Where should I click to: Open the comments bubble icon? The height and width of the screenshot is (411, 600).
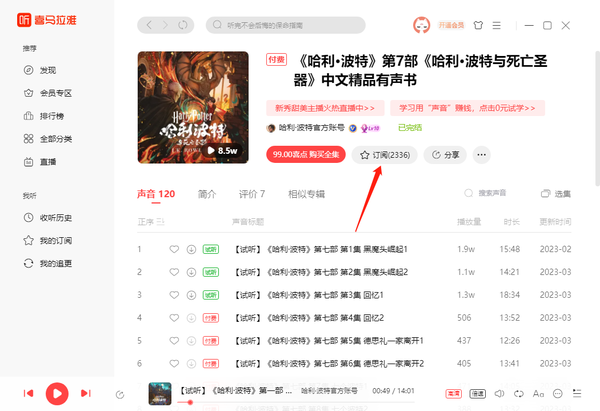point(558,394)
